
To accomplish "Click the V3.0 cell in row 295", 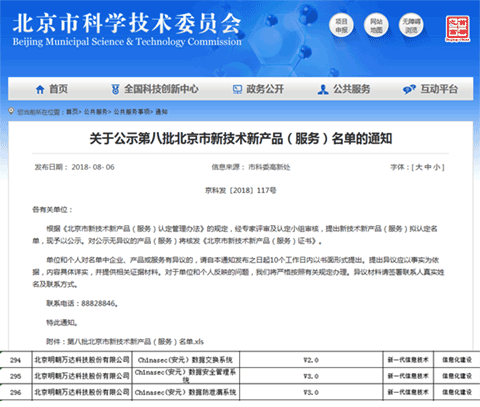I will 311,376.
